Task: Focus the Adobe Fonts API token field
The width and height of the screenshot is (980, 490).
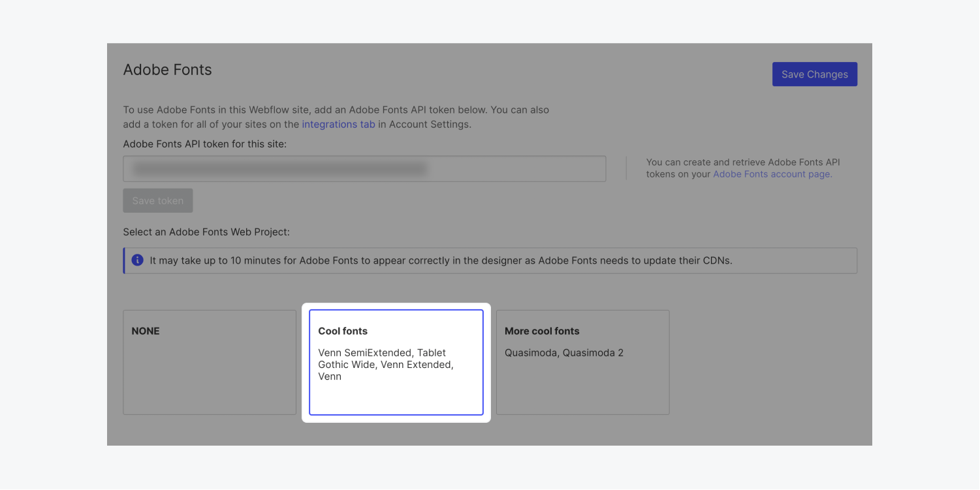Action: pyautogui.click(x=364, y=169)
